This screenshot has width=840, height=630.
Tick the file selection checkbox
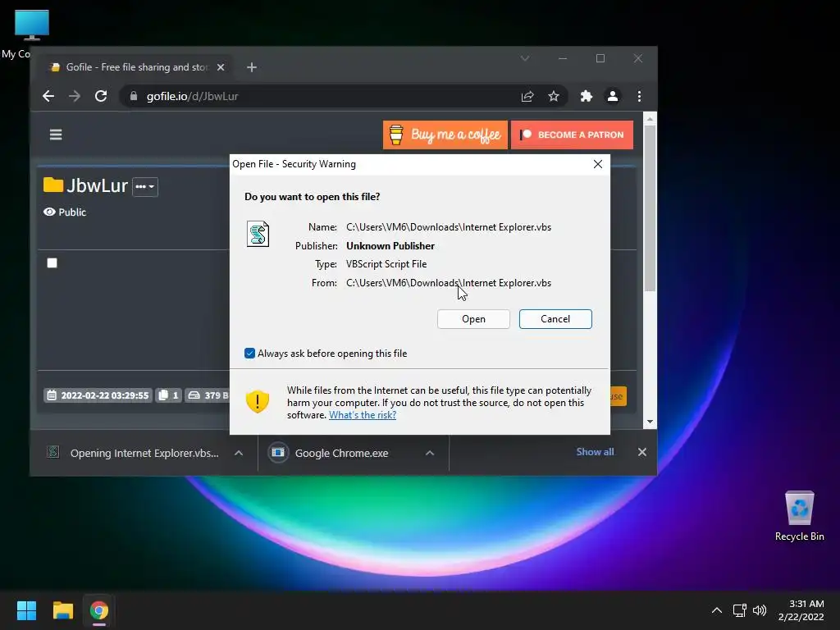[x=52, y=263]
